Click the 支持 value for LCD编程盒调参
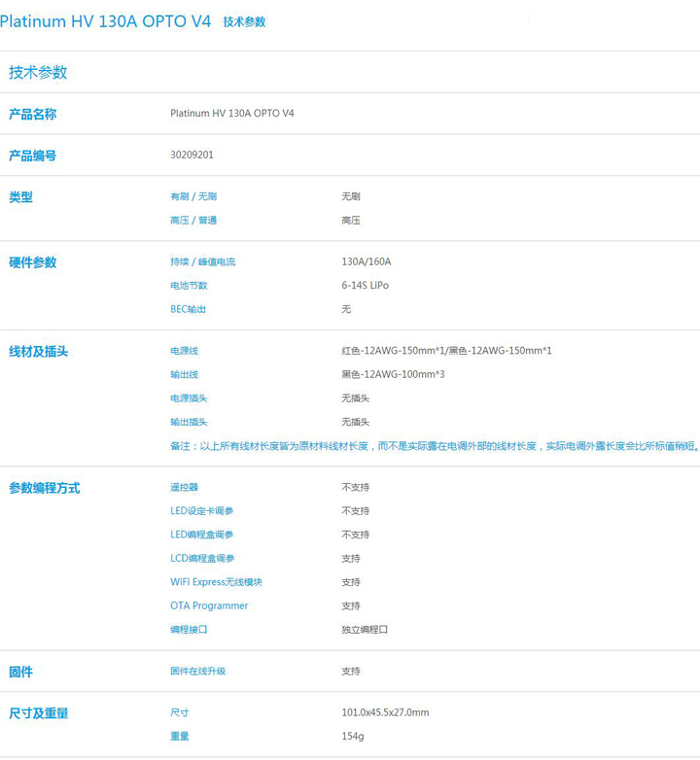Viewport: 700px width, 760px height. coord(351,559)
